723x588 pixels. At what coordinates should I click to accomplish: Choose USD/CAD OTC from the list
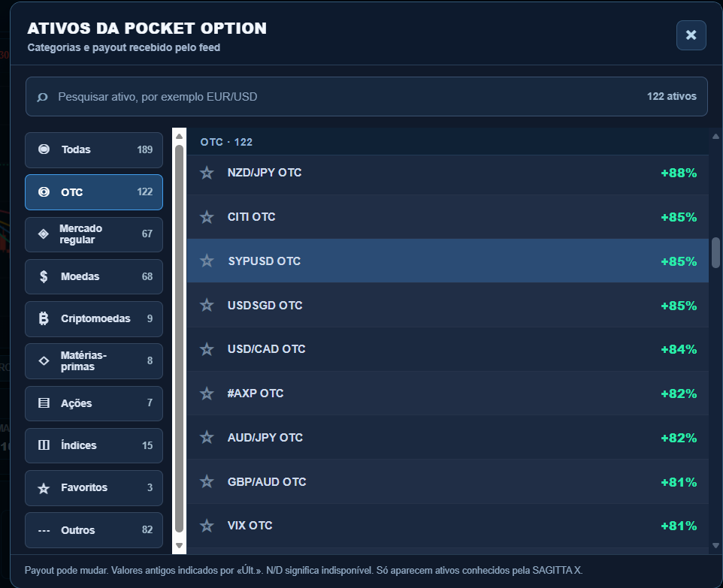point(447,349)
